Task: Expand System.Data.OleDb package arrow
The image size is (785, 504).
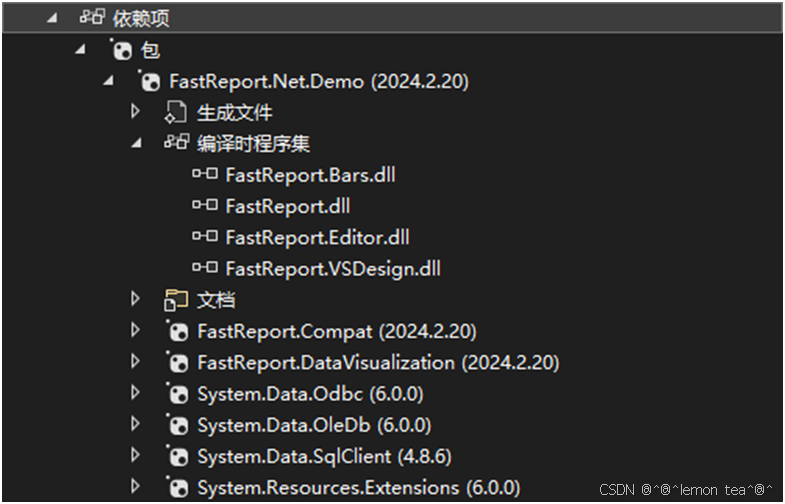Action: [135, 424]
